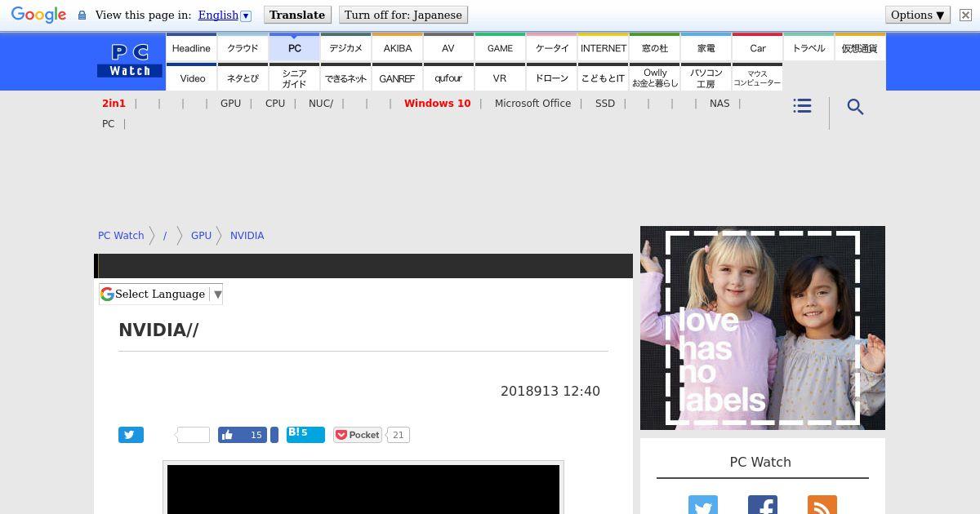
Task: Open the Options dropdown
Action: coord(917,15)
